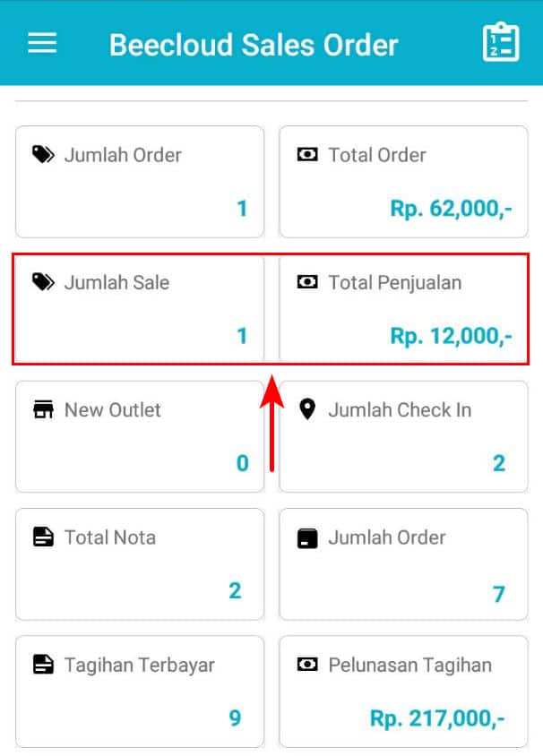This screenshot has width=543, height=756.
Task: Tap the money icon beside Total Penjualan
Action: [307, 282]
